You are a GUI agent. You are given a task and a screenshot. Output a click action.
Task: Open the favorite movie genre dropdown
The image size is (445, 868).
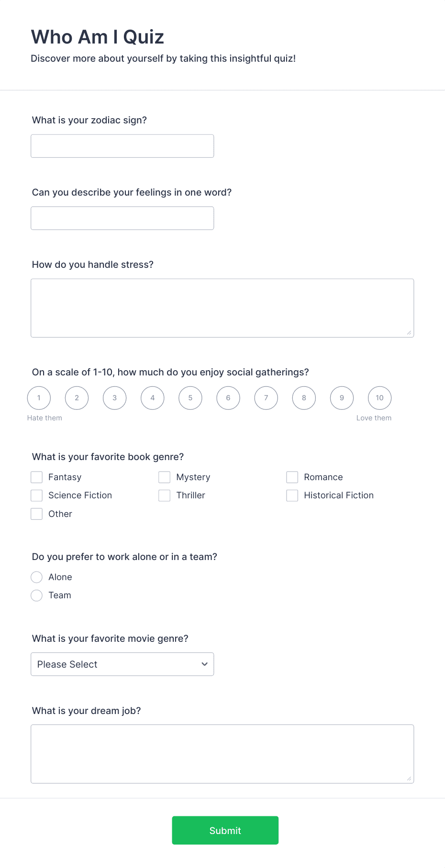pos(122,664)
